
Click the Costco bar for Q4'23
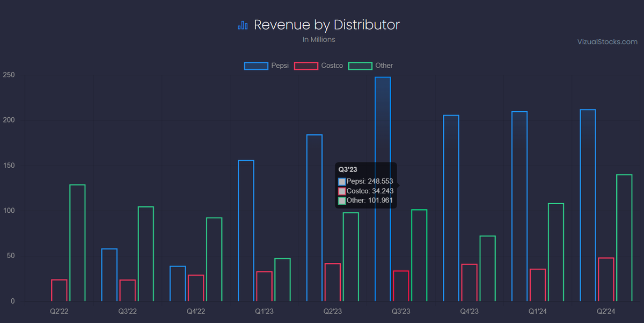469,283
